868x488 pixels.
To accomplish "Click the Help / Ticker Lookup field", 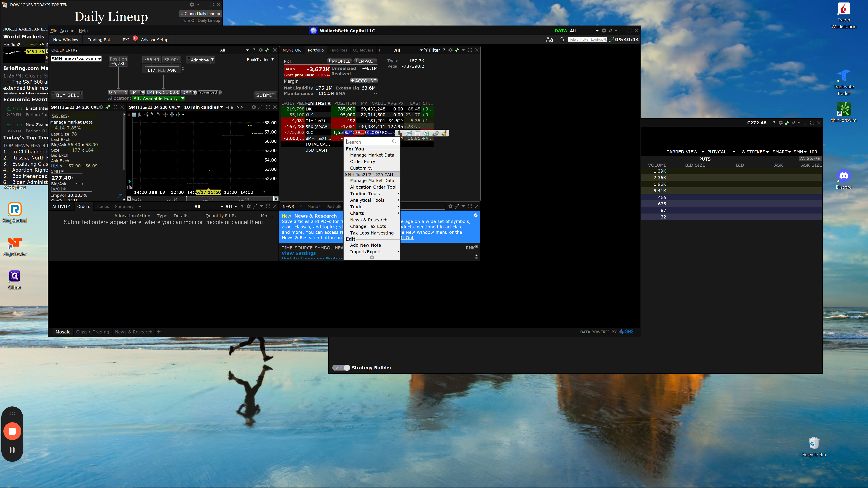I will point(587,39).
